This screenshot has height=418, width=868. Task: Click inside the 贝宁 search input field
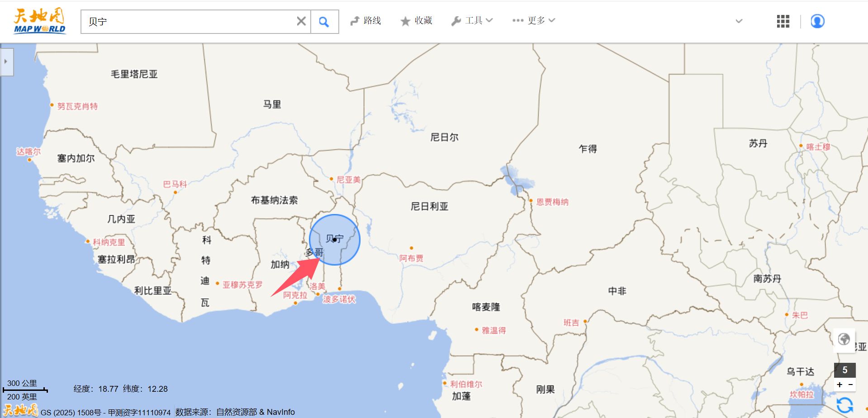pos(181,21)
